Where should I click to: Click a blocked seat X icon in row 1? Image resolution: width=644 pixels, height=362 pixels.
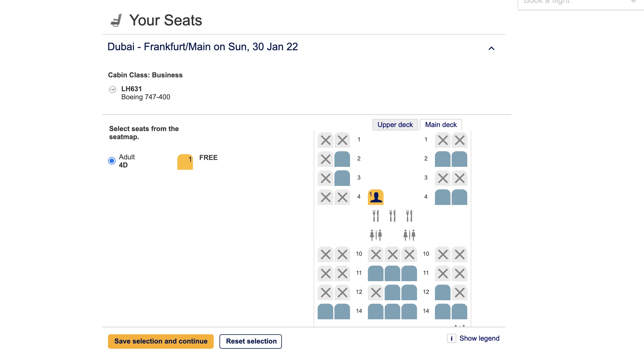(325, 140)
